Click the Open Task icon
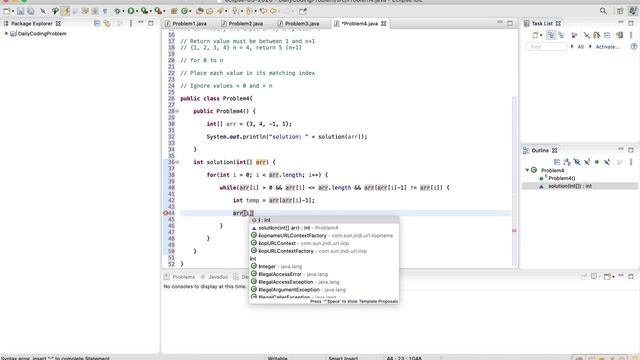The height and width of the screenshot is (360, 640). click(x=209, y=11)
